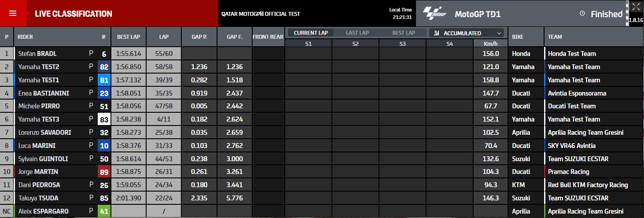Click bike number 6 badge

tap(104, 54)
